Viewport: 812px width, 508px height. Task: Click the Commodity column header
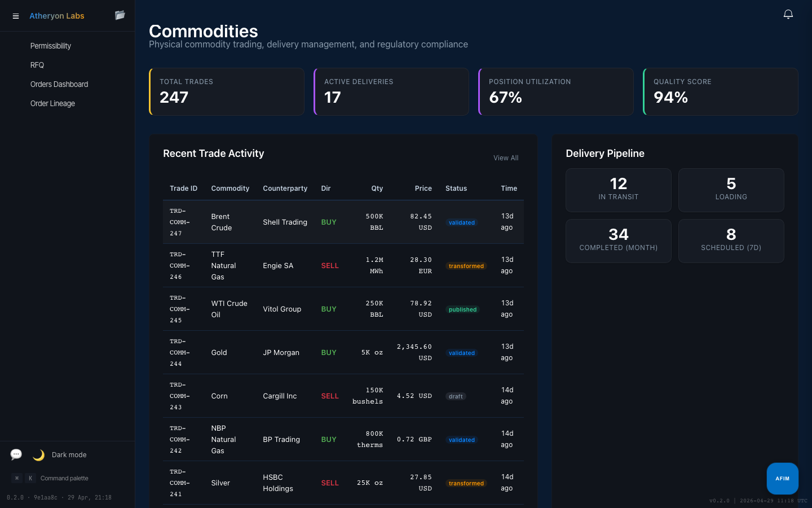point(230,189)
